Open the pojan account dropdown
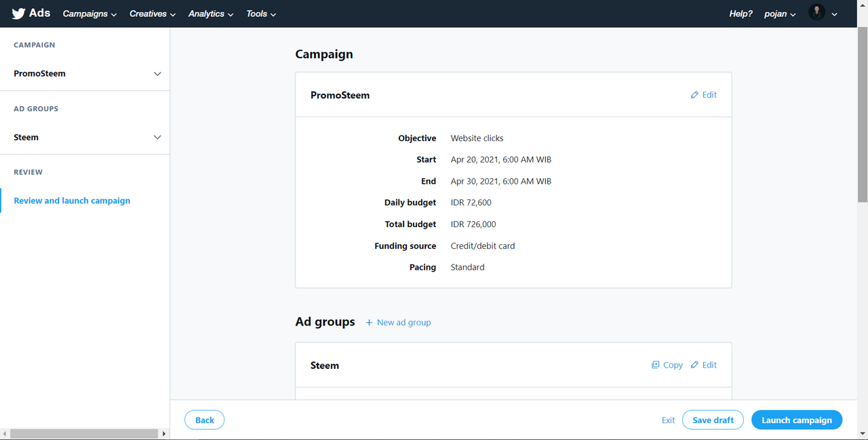 tap(780, 14)
